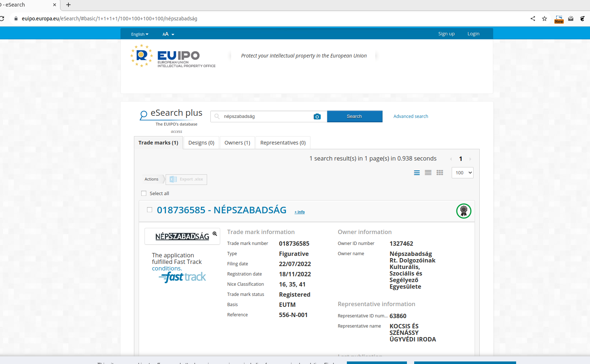The width and height of the screenshot is (590, 364).
Task: Click the browser address bar
Action: point(269,19)
